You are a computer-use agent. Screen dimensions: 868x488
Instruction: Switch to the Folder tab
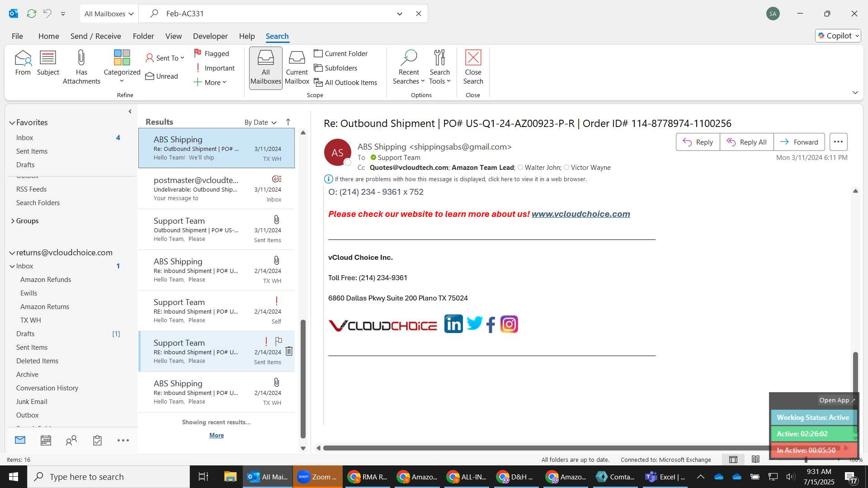(x=143, y=36)
